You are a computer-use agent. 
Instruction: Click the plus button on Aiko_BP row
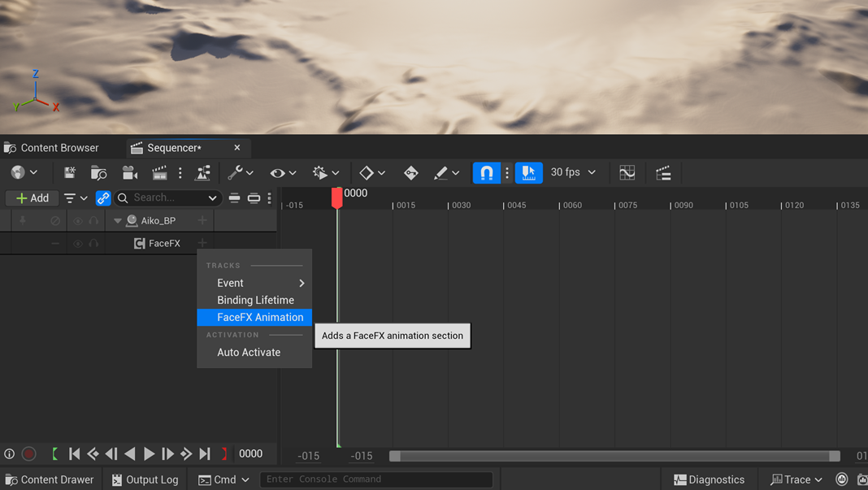point(202,220)
